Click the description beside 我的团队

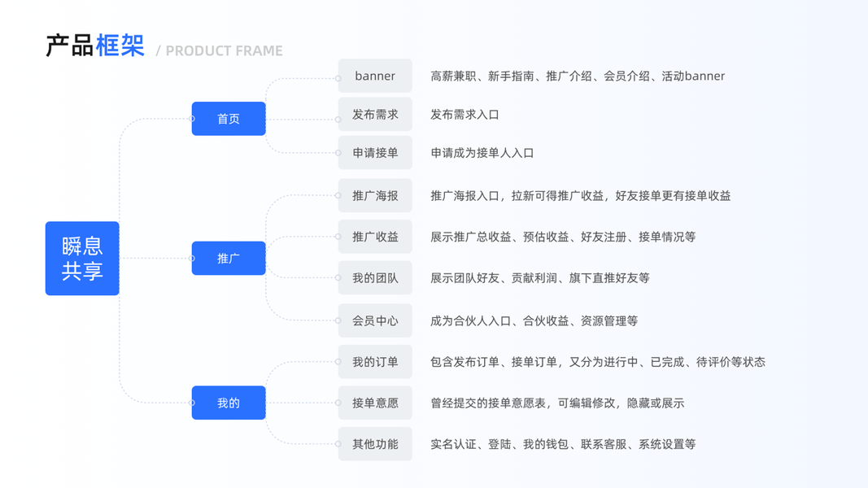(540, 278)
